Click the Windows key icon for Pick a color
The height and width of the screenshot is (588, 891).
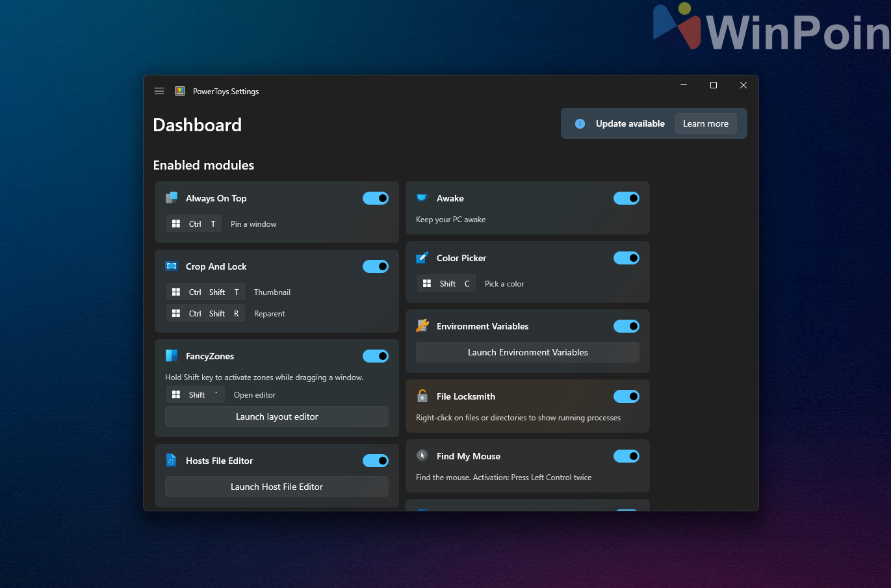point(427,283)
